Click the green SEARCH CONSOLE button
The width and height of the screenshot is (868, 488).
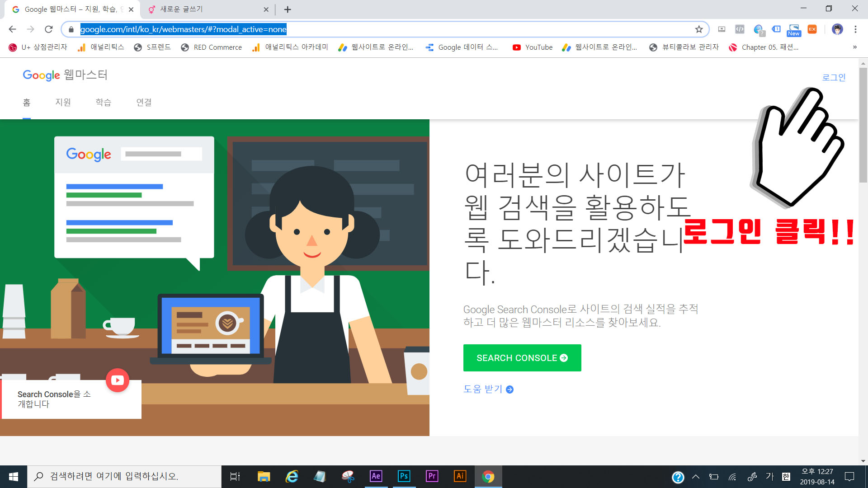tap(522, 358)
